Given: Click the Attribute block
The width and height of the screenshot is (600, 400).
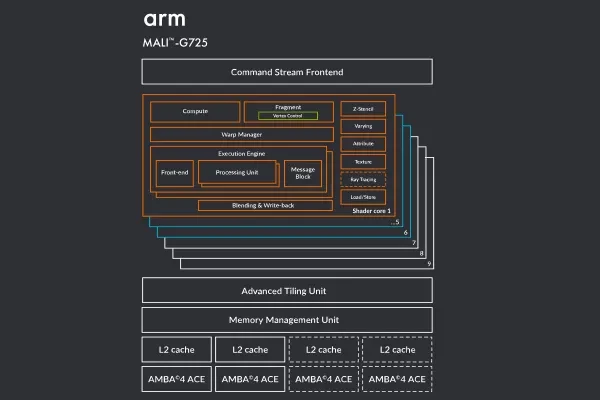Looking at the screenshot, I should 362,144.
